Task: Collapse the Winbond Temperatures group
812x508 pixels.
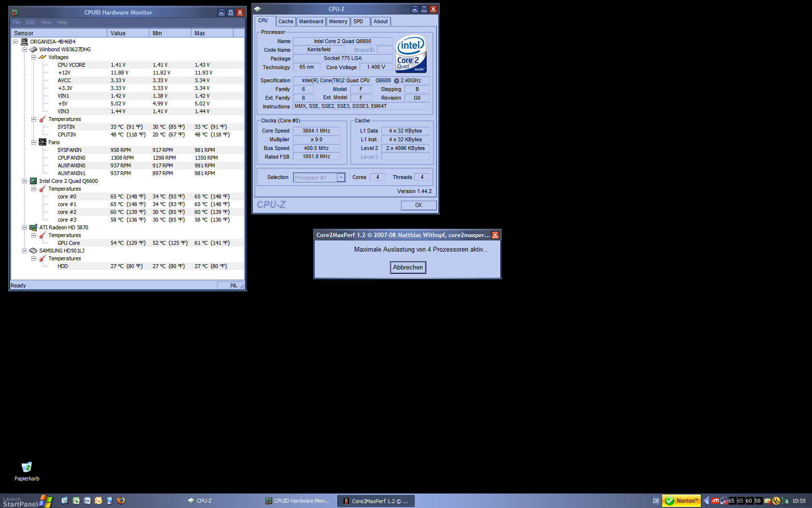Action: pos(33,119)
